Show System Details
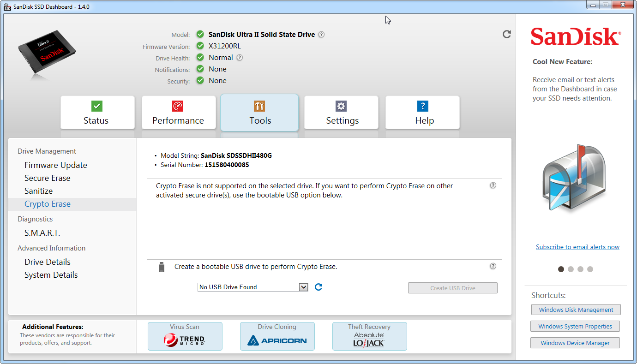Screen dimensions: 637x364 (51, 275)
